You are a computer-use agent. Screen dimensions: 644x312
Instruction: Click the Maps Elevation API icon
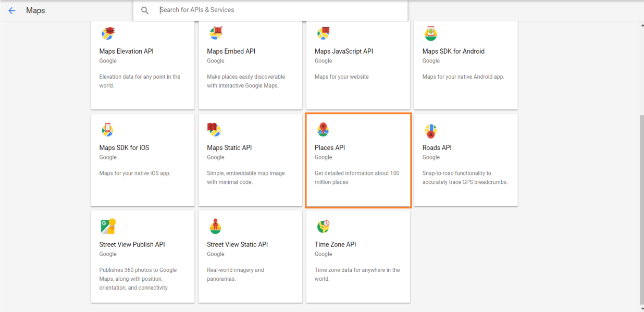pyautogui.click(x=108, y=33)
